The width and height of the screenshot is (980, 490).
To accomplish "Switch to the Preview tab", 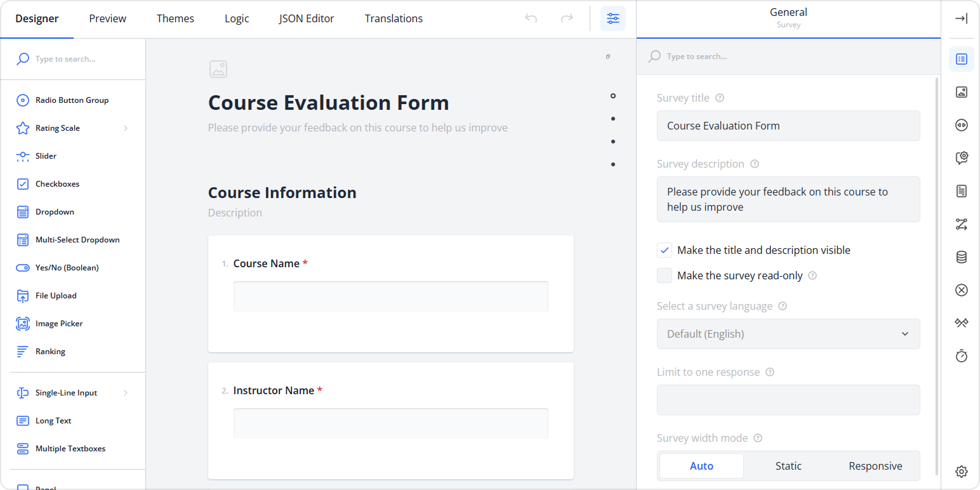I will click(x=107, y=18).
